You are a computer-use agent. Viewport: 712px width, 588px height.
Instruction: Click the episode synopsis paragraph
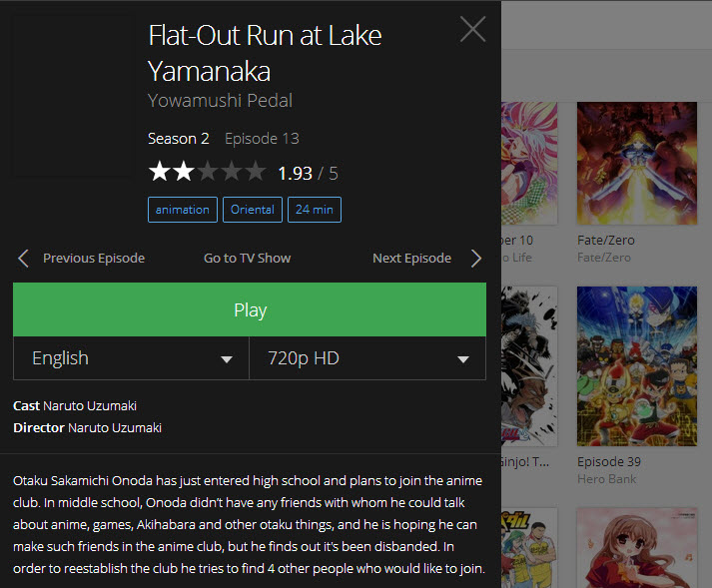point(249,524)
